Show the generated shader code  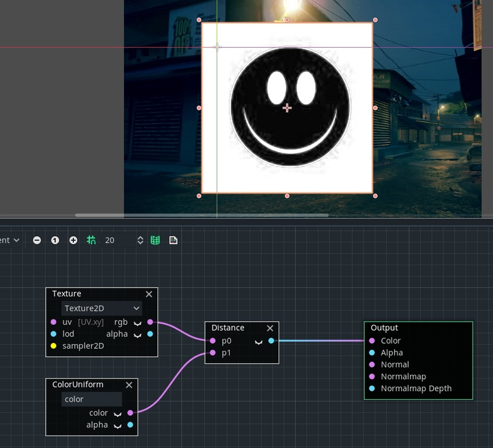pyautogui.click(x=173, y=240)
